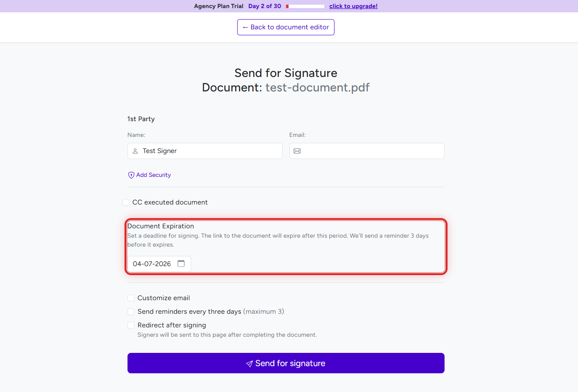Click the paper plane icon on Send for signature
578x392 pixels.
pyautogui.click(x=249, y=364)
